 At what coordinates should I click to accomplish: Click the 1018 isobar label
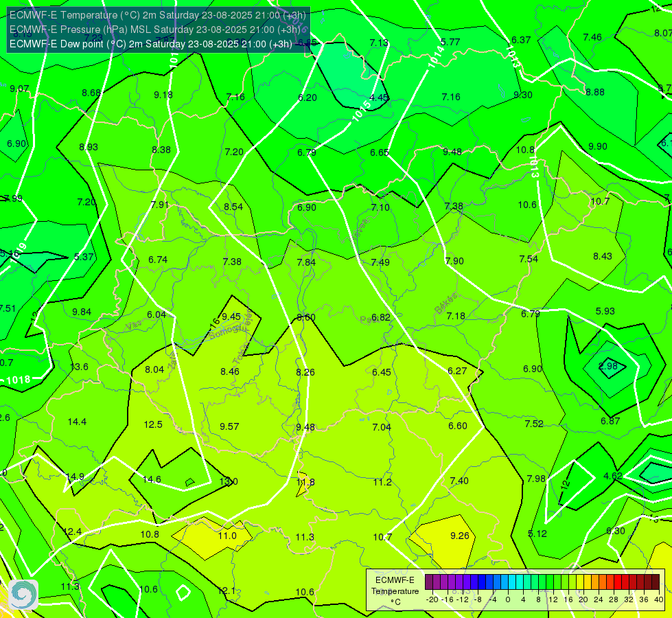pyautogui.click(x=18, y=380)
